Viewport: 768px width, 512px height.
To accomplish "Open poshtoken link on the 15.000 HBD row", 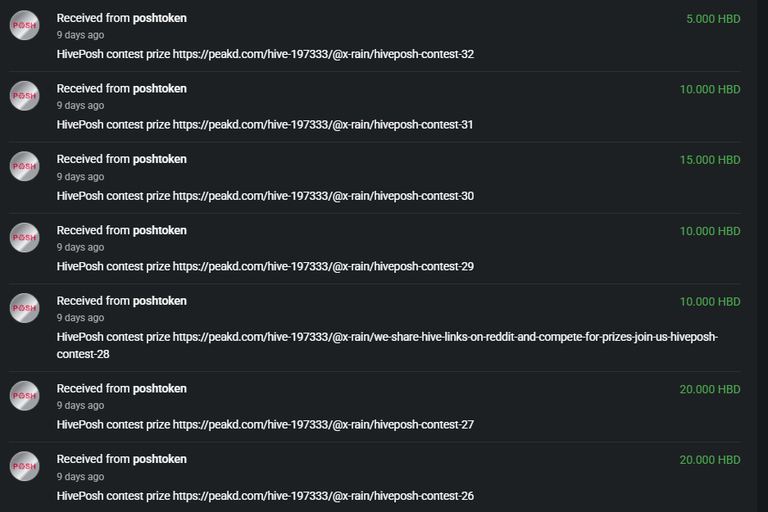I will pyautogui.click(x=160, y=159).
